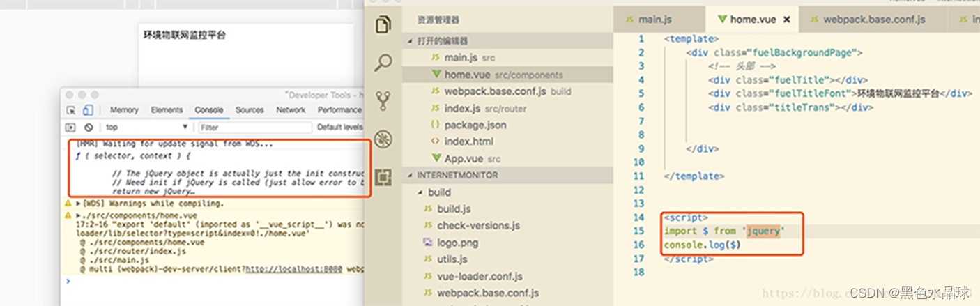This screenshot has width=980, height=306.
Task: Clear the console with the ban icon
Action: tap(89, 128)
